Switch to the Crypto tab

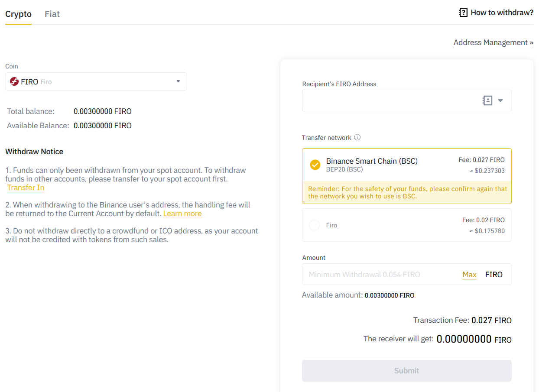click(x=18, y=14)
